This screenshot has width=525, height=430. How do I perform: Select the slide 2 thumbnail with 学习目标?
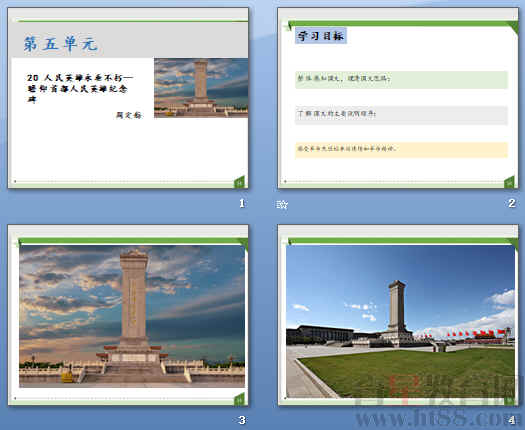(398, 98)
